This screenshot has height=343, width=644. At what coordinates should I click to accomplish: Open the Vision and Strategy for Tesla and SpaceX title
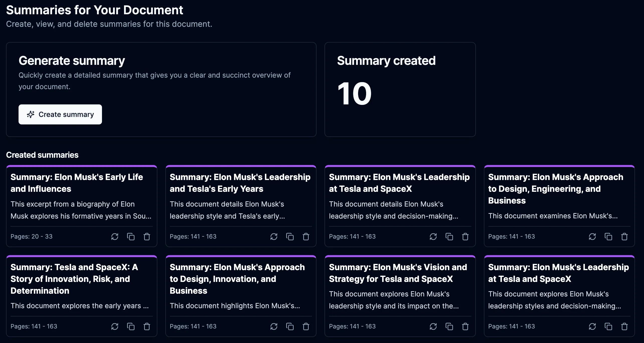[x=398, y=273]
